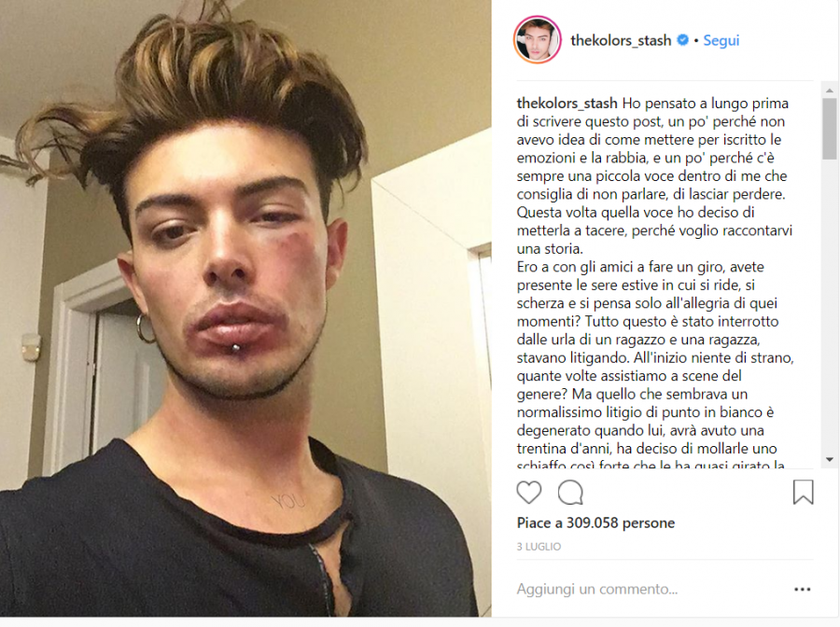Click the caption scrollbar up arrow
Image resolution: width=840 pixels, height=627 pixels.
click(830, 90)
